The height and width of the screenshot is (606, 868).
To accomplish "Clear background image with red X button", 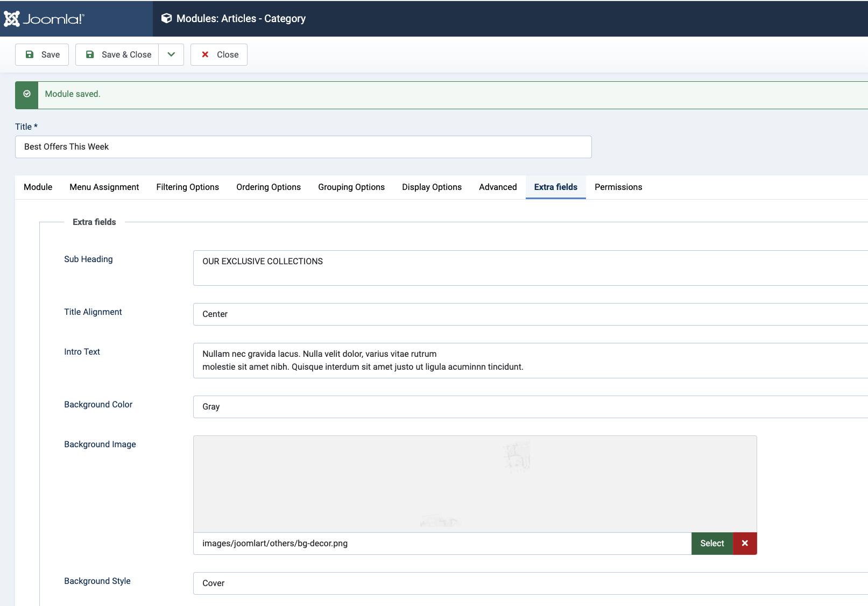I will [745, 544].
